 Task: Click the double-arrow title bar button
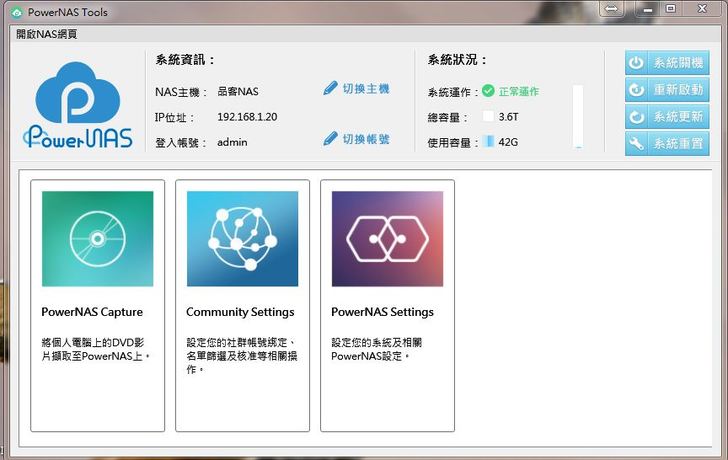pos(611,9)
